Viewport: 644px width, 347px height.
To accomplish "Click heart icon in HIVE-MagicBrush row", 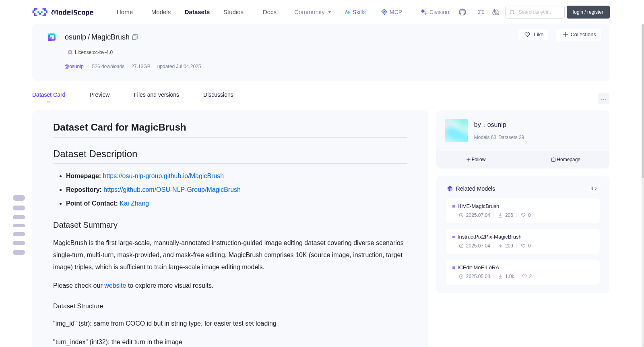I will click(x=523, y=215).
